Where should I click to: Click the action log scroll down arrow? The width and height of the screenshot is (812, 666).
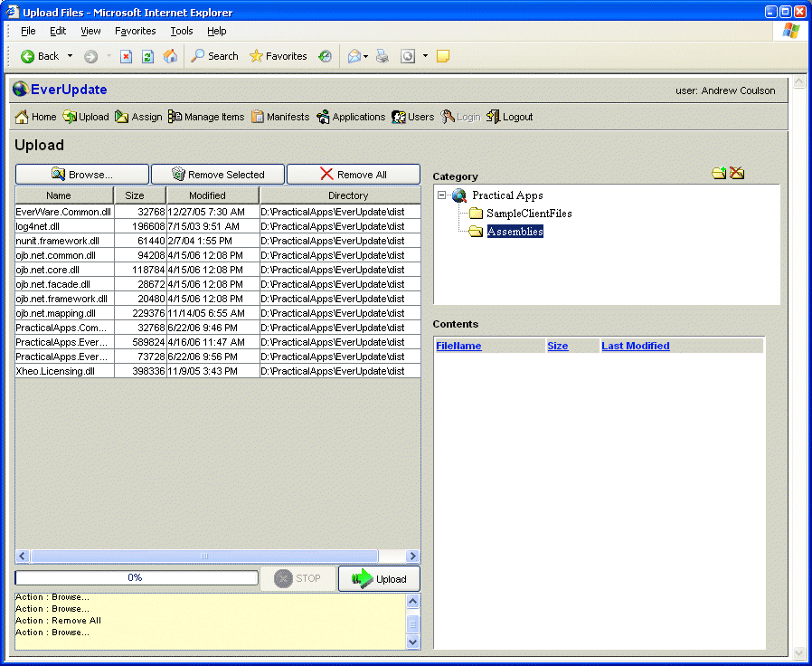pyautogui.click(x=412, y=642)
